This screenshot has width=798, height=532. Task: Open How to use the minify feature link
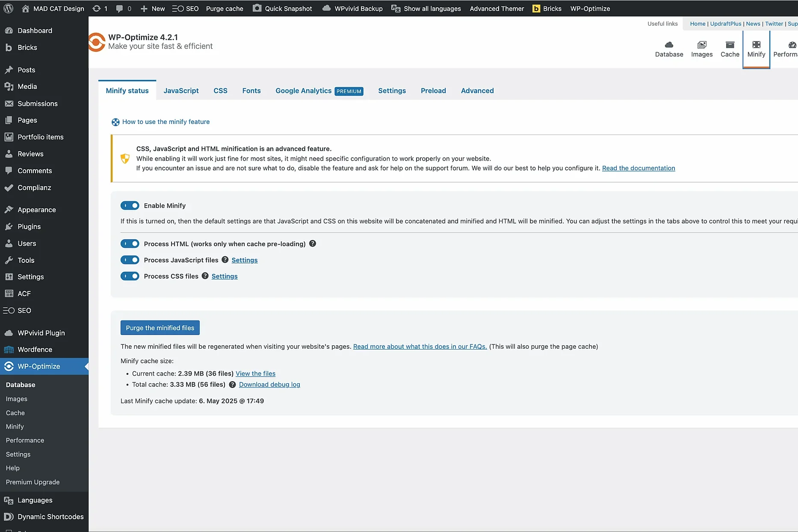click(x=166, y=122)
